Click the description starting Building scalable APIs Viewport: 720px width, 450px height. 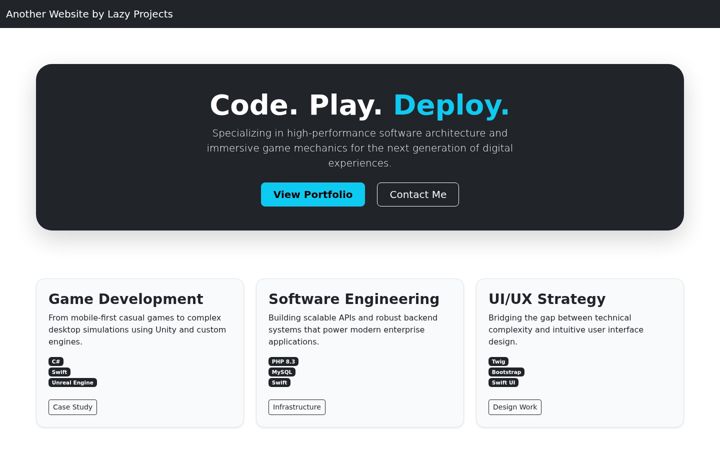(x=353, y=330)
